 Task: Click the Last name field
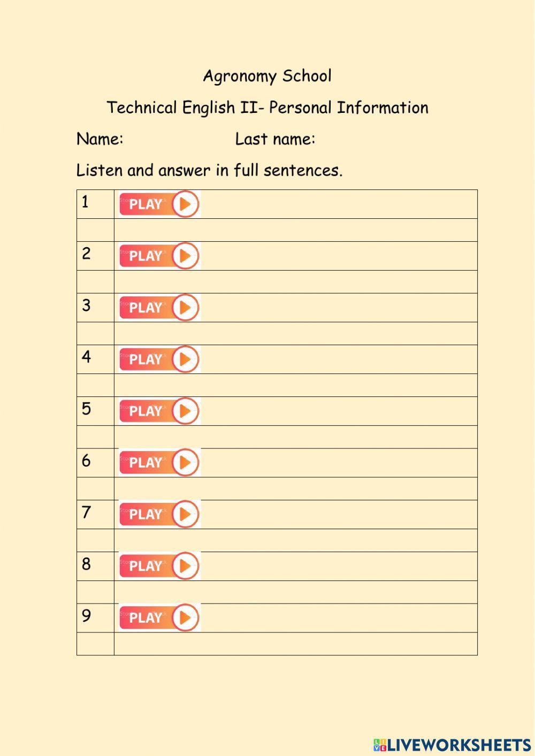(x=374, y=139)
